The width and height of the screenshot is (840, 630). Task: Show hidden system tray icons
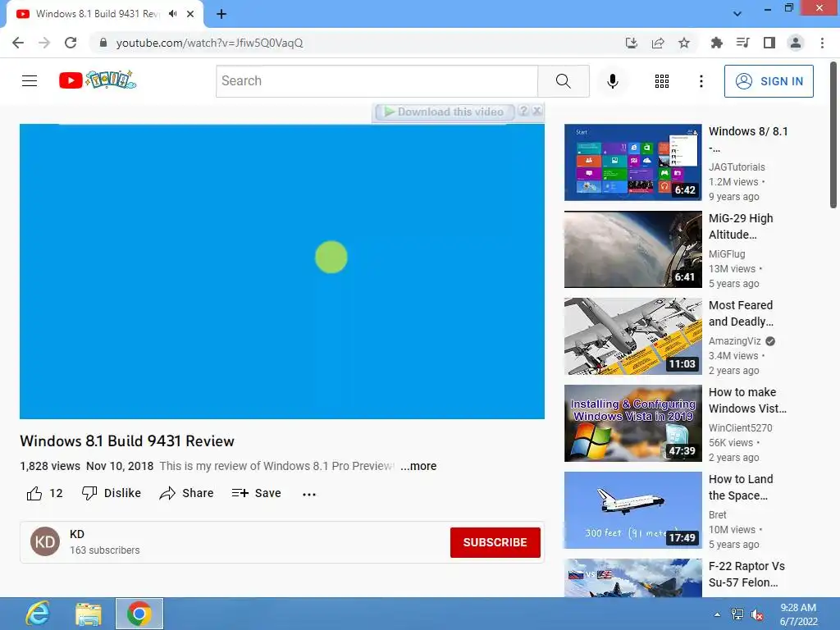pyautogui.click(x=717, y=614)
